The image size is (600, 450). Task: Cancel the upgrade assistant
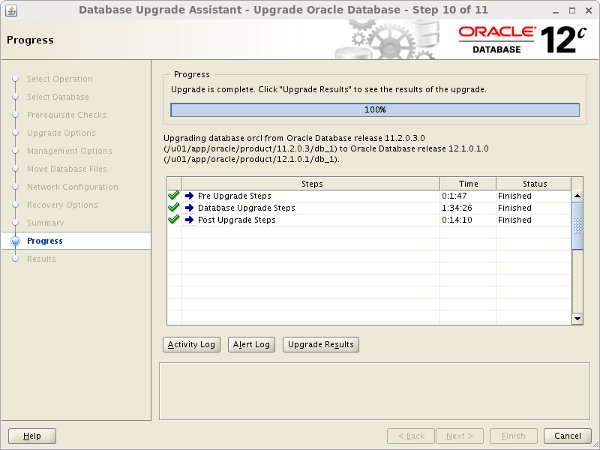pos(566,436)
